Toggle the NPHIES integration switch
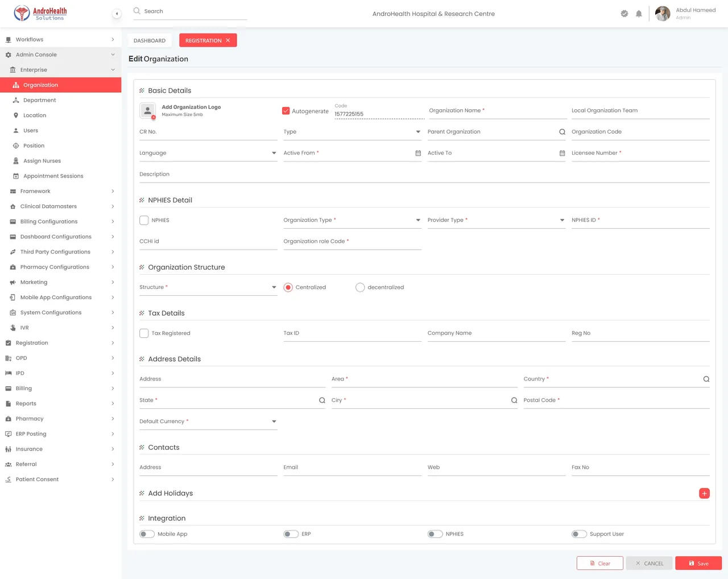Viewport: 728px width, 579px height. 435,534
